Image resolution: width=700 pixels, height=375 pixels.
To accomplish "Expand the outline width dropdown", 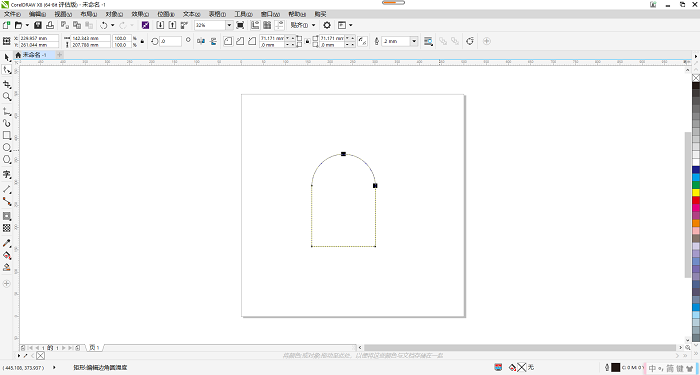I will [414, 41].
